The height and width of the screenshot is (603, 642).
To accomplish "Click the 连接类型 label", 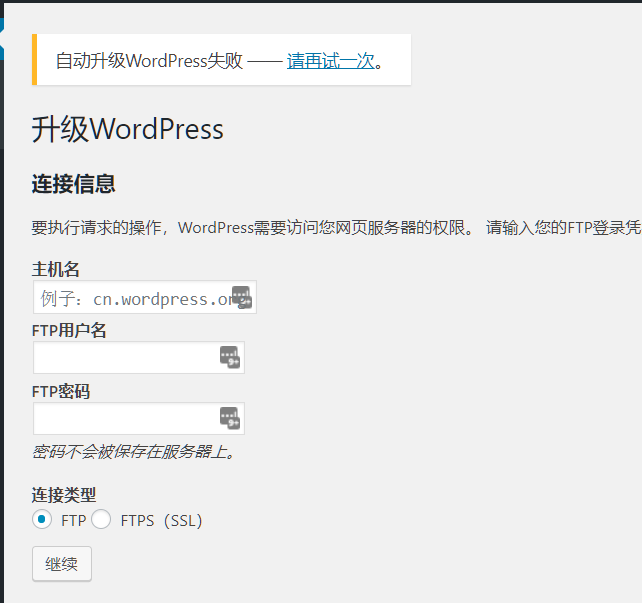I will pos(64,495).
